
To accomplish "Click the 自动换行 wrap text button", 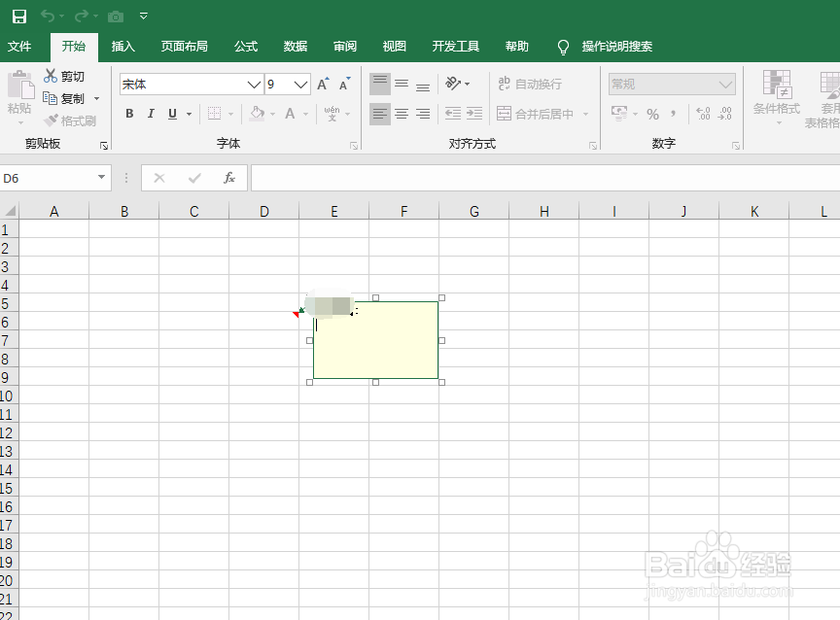I will pos(530,84).
